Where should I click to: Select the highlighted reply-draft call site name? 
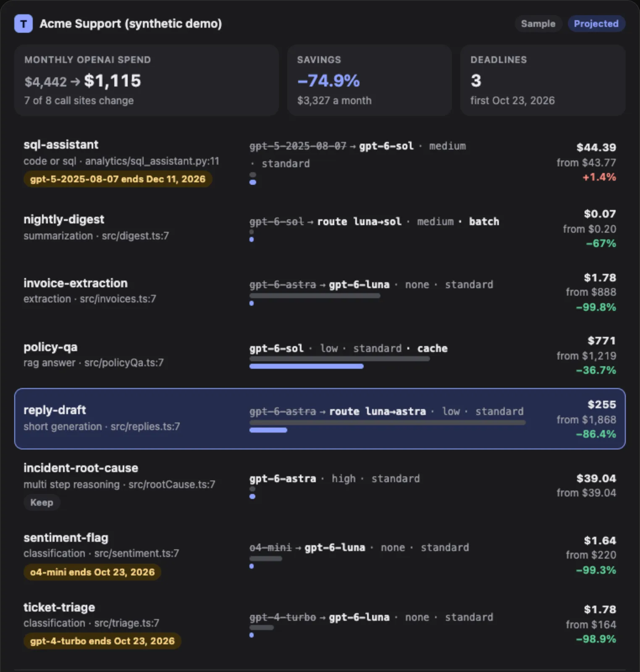pos(55,410)
